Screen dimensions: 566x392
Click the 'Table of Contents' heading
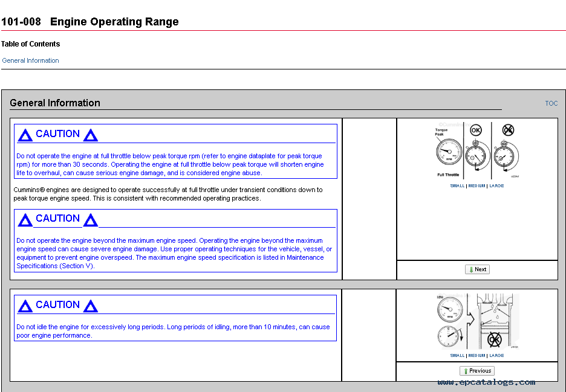[x=30, y=44]
